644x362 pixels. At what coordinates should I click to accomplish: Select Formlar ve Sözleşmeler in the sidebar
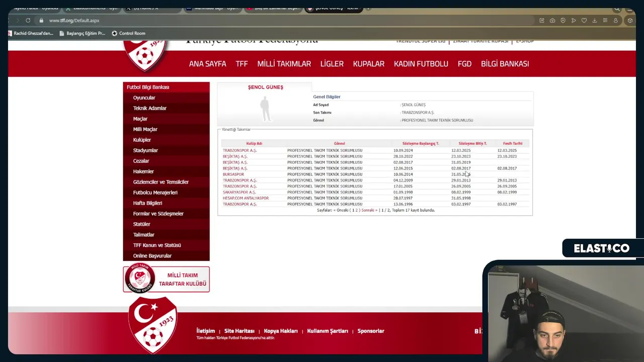pos(166,214)
